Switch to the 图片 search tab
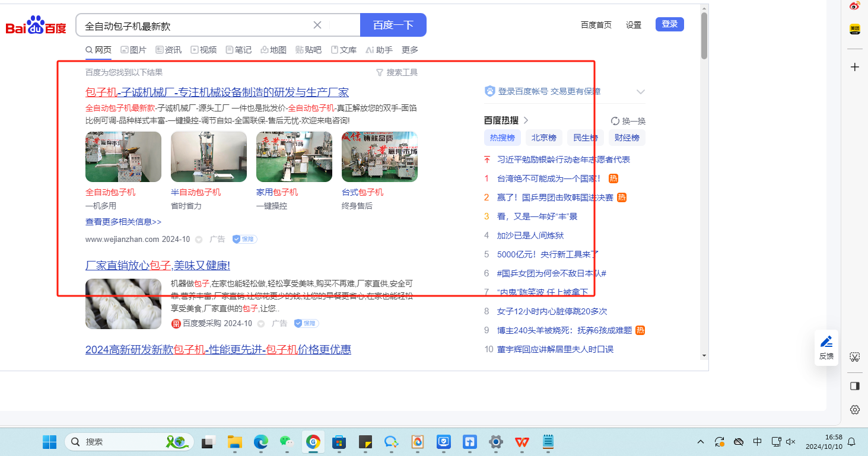The height and width of the screenshot is (456, 868). pyautogui.click(x=133, y=50)
